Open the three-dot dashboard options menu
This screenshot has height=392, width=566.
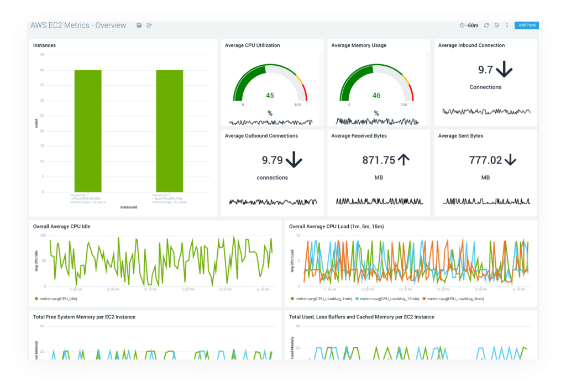(507, 25)
